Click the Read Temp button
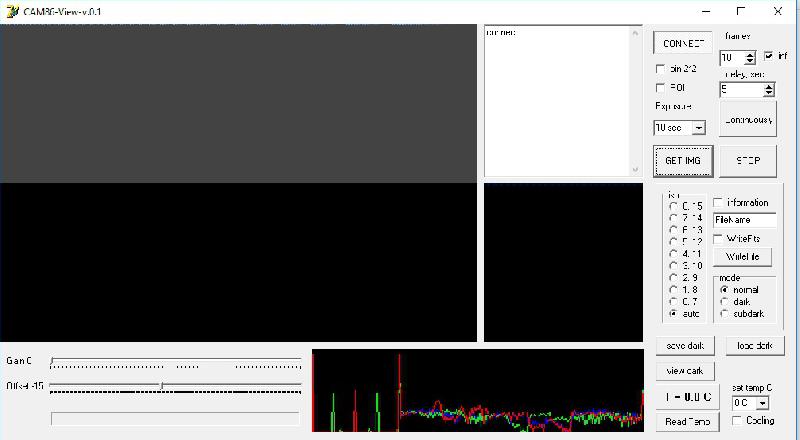 coord(687,422)
